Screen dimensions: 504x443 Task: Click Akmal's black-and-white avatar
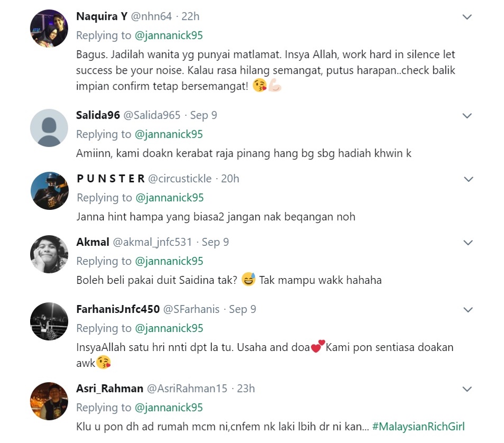click(49, 254)
